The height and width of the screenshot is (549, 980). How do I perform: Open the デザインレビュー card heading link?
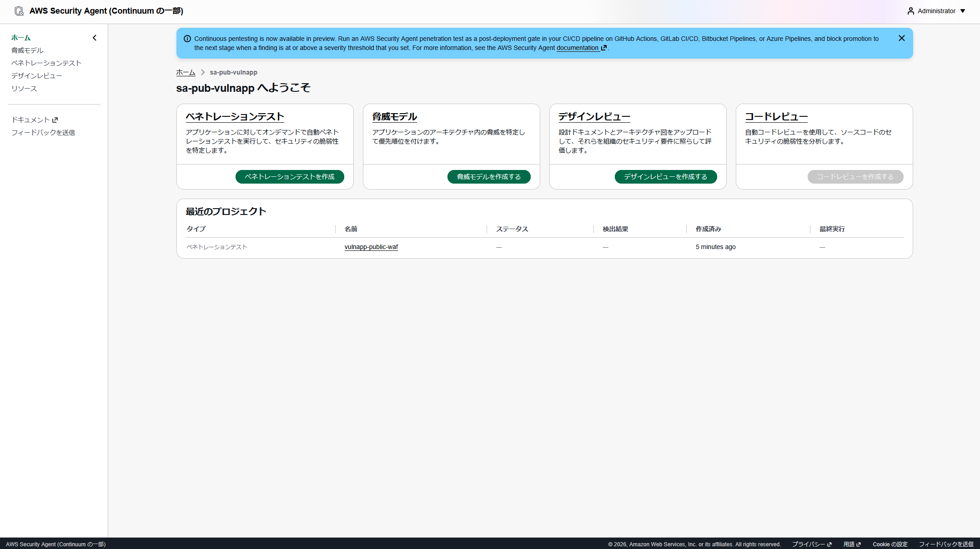[594, 117]
